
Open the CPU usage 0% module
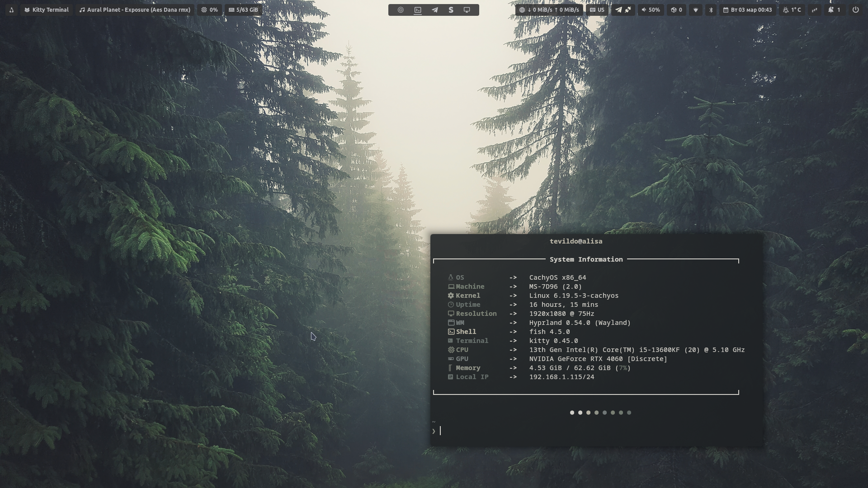(209, 10)
